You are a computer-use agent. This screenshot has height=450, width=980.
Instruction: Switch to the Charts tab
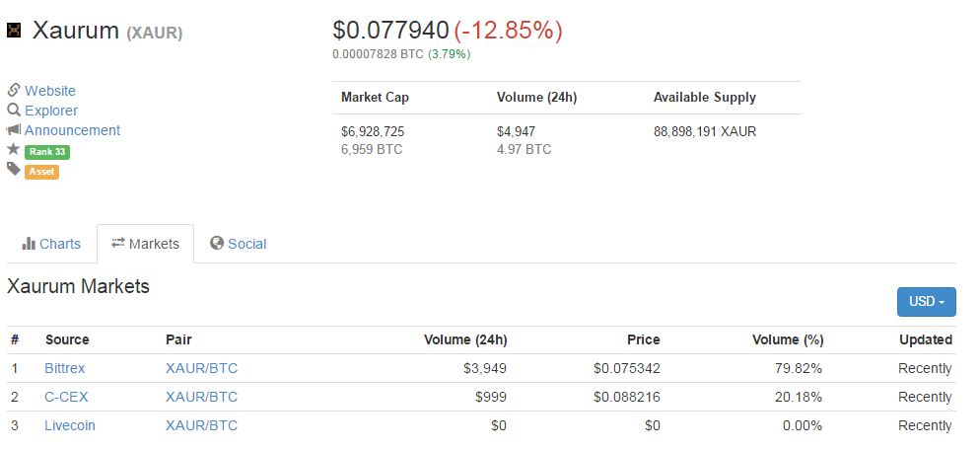click(x=52, y=244)
